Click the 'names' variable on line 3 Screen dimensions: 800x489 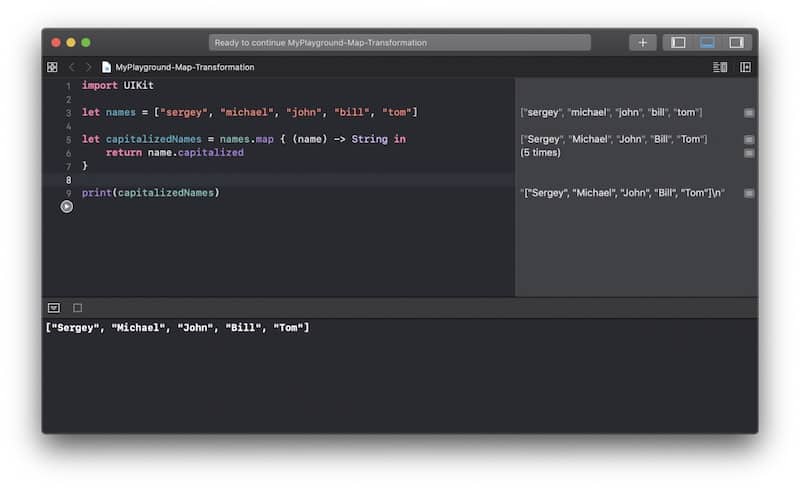[x=120, y=112]
